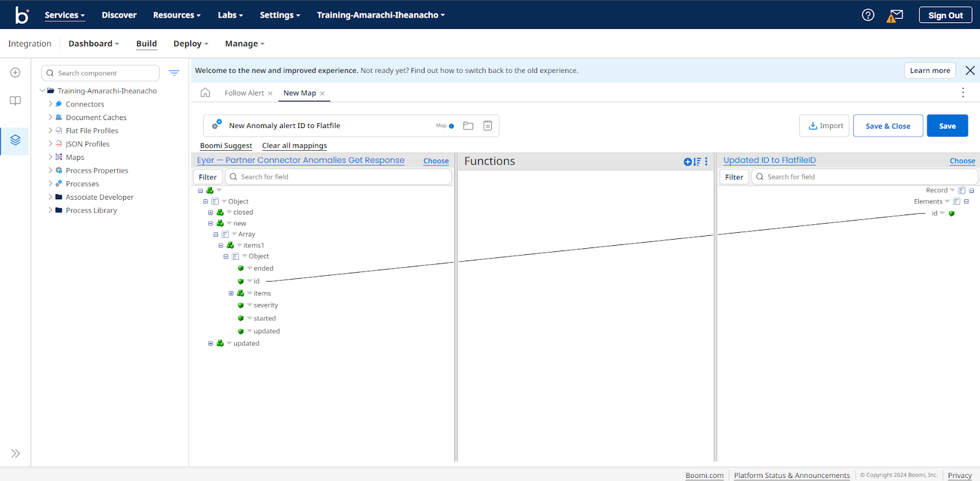The image size is (980, 481).
Task: Open the Services menu
Action: tap(64, 15)
